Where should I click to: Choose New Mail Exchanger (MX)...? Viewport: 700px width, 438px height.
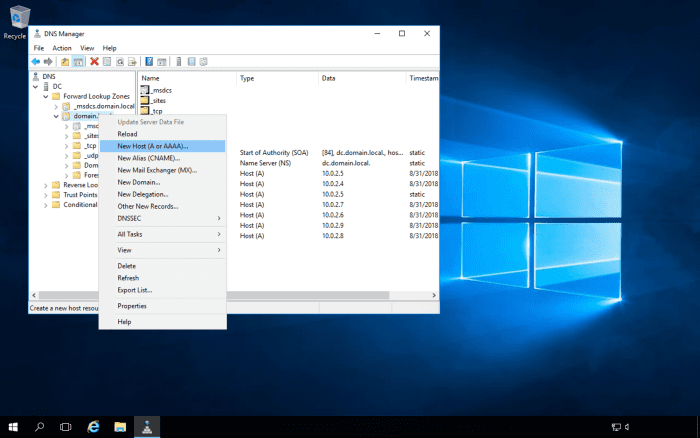(162, 170)
